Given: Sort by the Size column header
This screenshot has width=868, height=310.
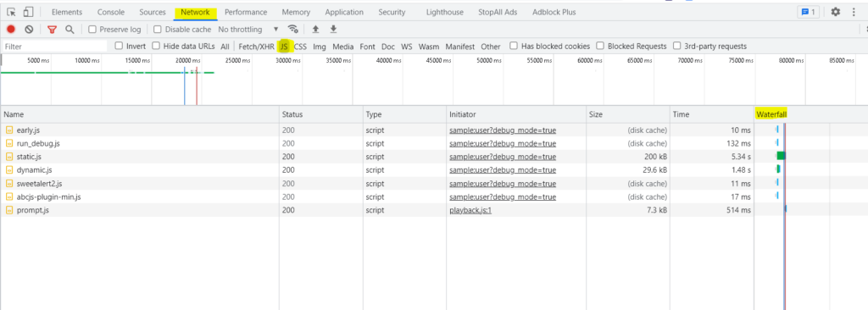Looking at the screenshot, I should [x=628, y=114].
